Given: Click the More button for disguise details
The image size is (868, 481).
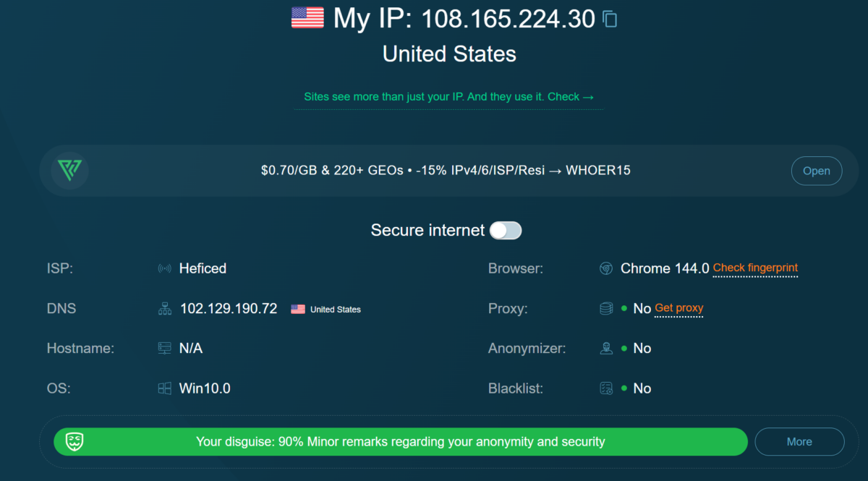Looking at the screenshot, I should pos(799,441).
